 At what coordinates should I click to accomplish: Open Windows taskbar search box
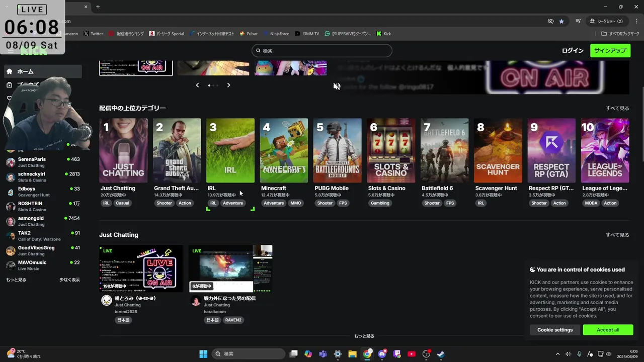249,354
